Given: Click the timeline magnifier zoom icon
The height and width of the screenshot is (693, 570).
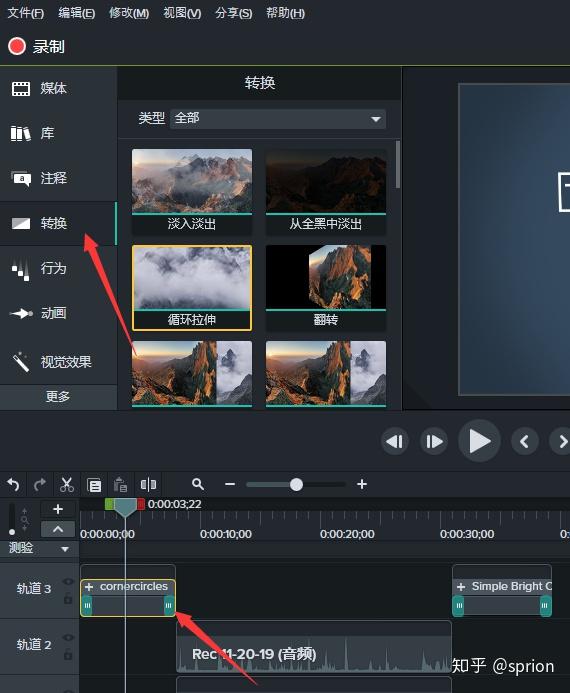Looking at the screenshot, I should click(x=198, y=484).
